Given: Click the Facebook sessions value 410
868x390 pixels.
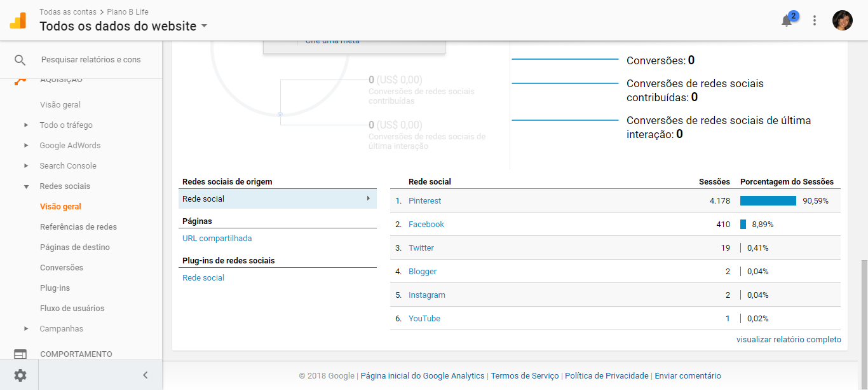Looking at the screenshot, I should [723, 225].
